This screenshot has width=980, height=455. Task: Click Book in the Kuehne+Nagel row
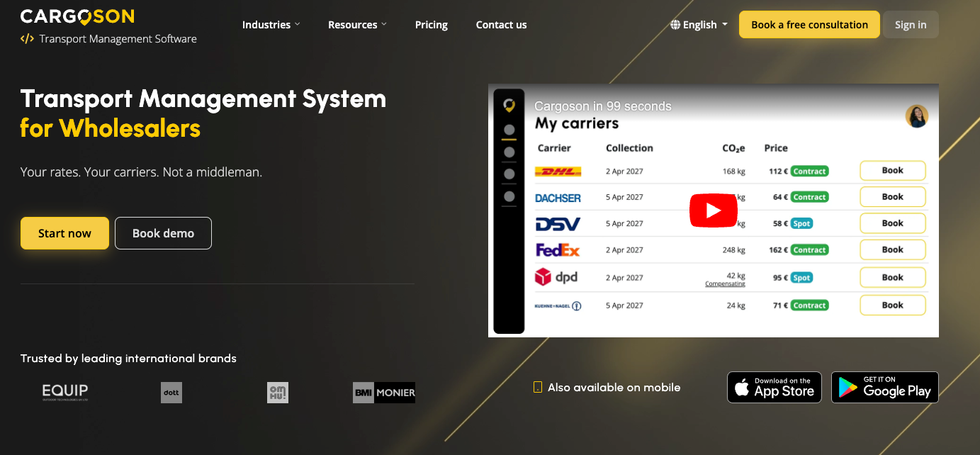893,305
